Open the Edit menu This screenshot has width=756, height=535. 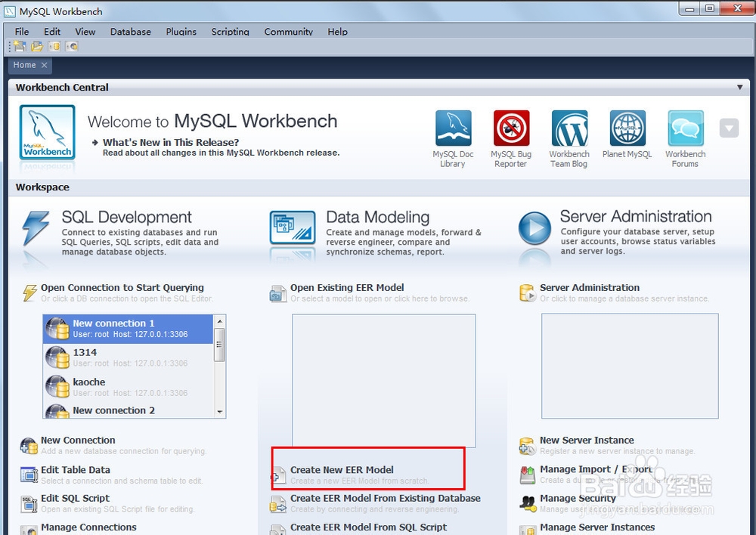pyautogui.click(x=52, y=31)
